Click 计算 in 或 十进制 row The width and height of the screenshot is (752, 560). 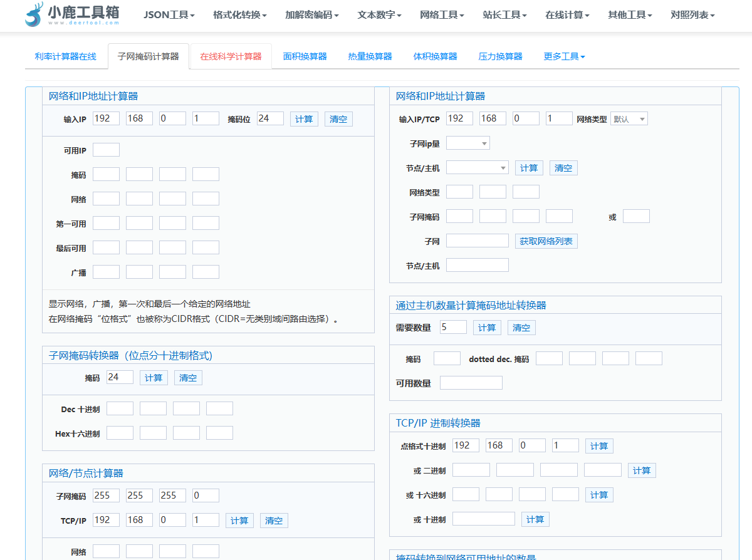click(x=535, y=519)
